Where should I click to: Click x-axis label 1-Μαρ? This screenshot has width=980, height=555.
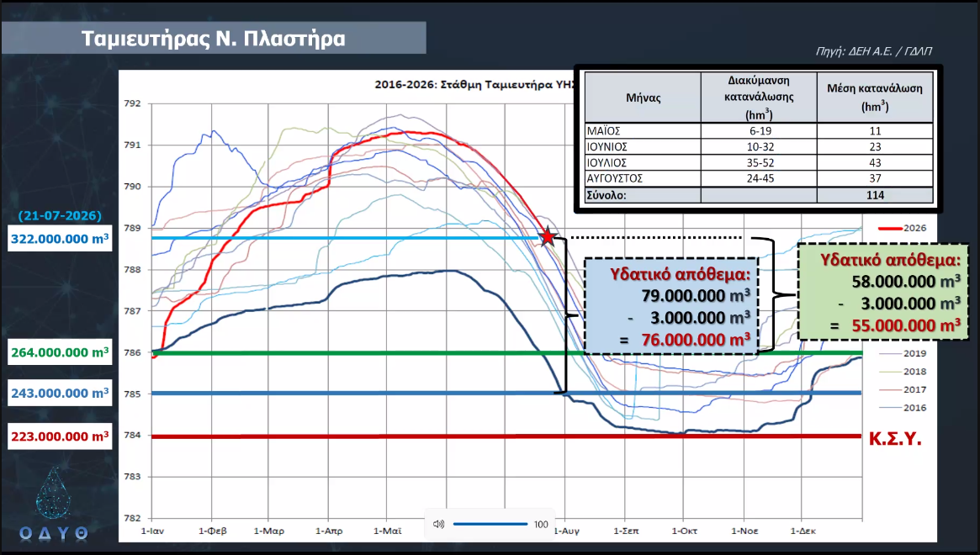[x=268, y=531]
